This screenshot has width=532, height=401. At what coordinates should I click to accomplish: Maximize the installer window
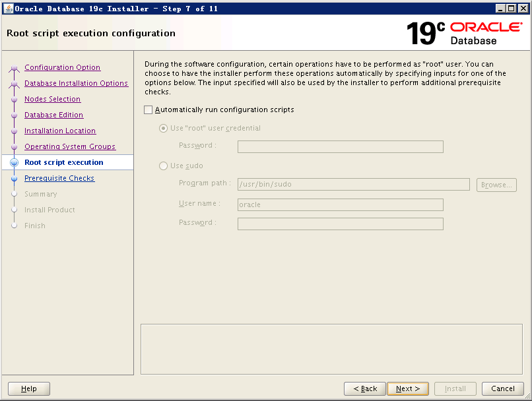click(x=512, y=9)
